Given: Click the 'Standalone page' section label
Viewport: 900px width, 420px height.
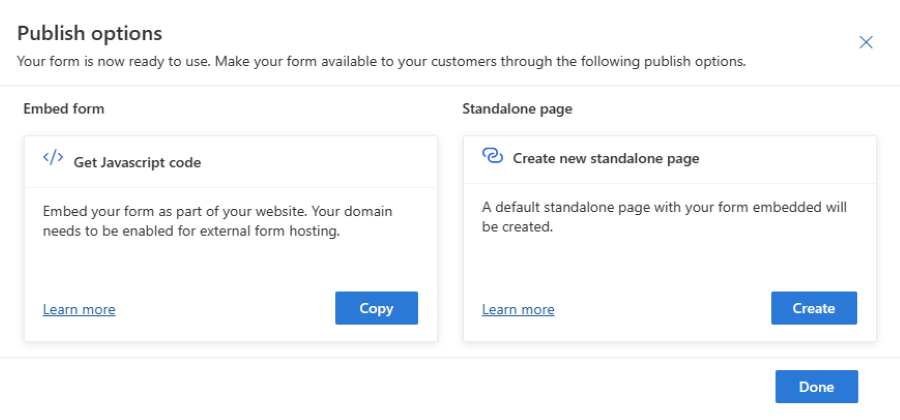Looking at the screenshot, I should 517,108.
